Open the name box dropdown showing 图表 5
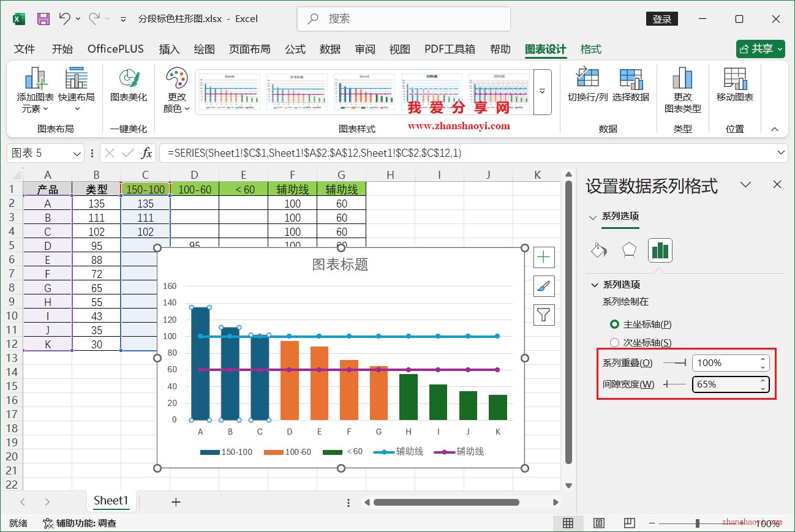This screenshot has height=532, width=795. (x=76, y=152)
